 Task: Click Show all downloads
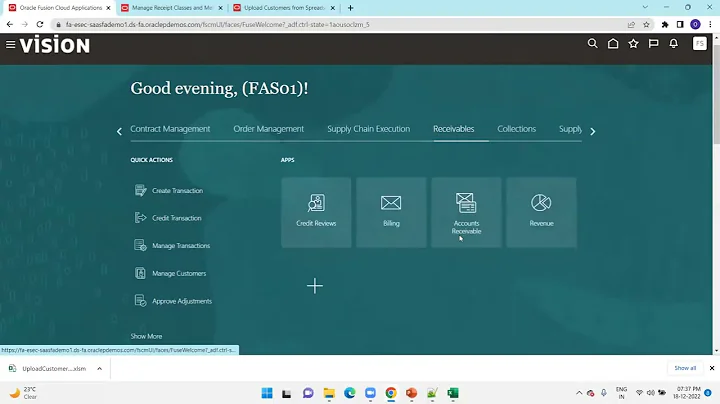click(685, 368)
